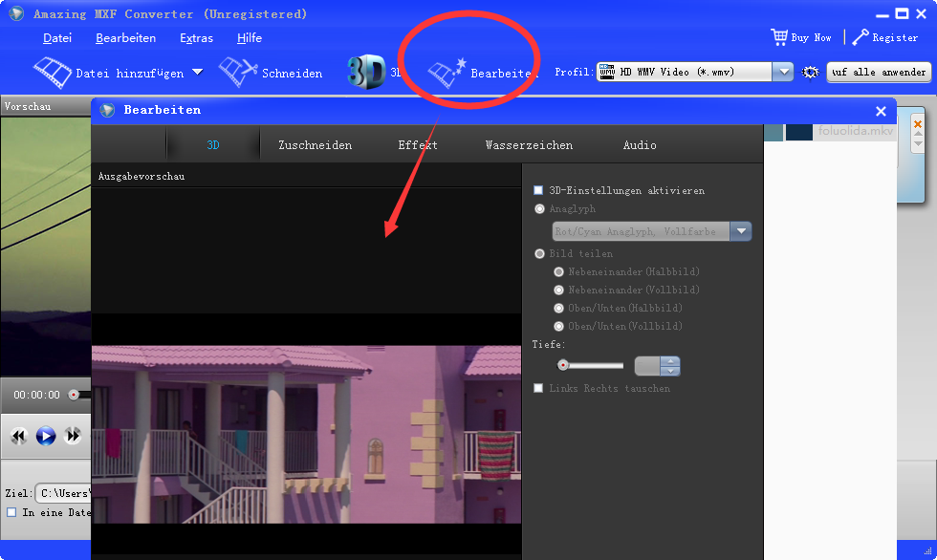Select Nebeneinander (Vollbild) option
This screenshot has height=560, width=937.
[x=558, y=291]
